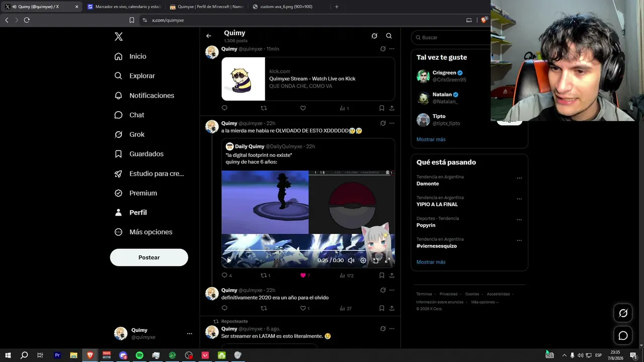Open Spotify from the taskbar
Viewport: 644px width, 362px height.
139,355
